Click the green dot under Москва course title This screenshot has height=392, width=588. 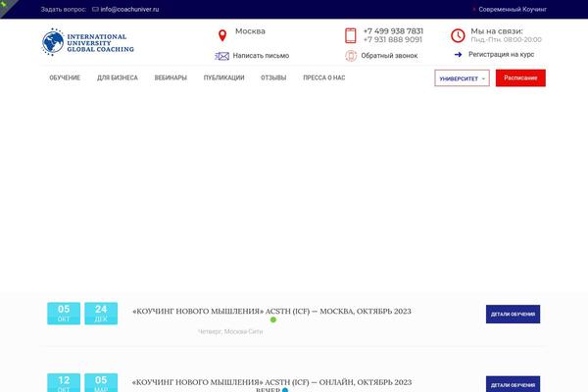tap(273, 319)
